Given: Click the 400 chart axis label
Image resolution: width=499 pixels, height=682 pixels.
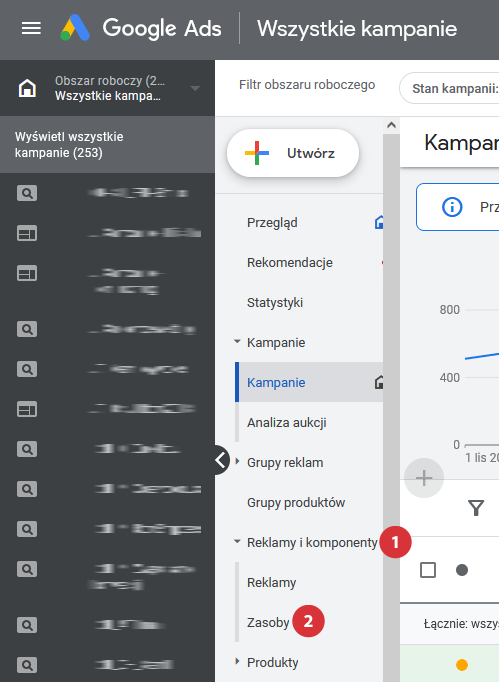Looking at the screenshot, I should (449, 378).
